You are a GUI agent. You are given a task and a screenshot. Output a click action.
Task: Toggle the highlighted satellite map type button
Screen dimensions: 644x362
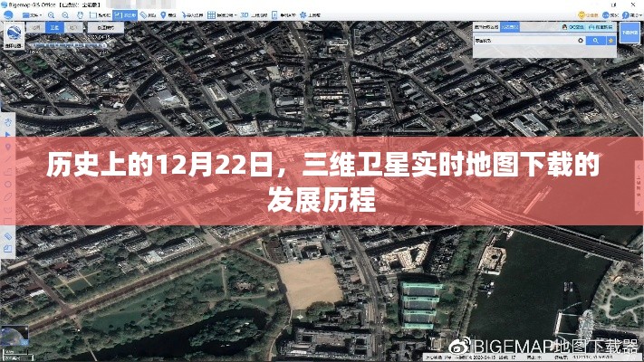click(x=53, y=27)
